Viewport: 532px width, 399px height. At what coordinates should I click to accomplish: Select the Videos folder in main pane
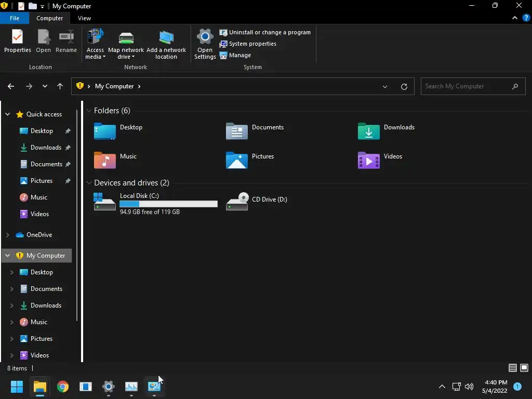(x=380, y=160)
